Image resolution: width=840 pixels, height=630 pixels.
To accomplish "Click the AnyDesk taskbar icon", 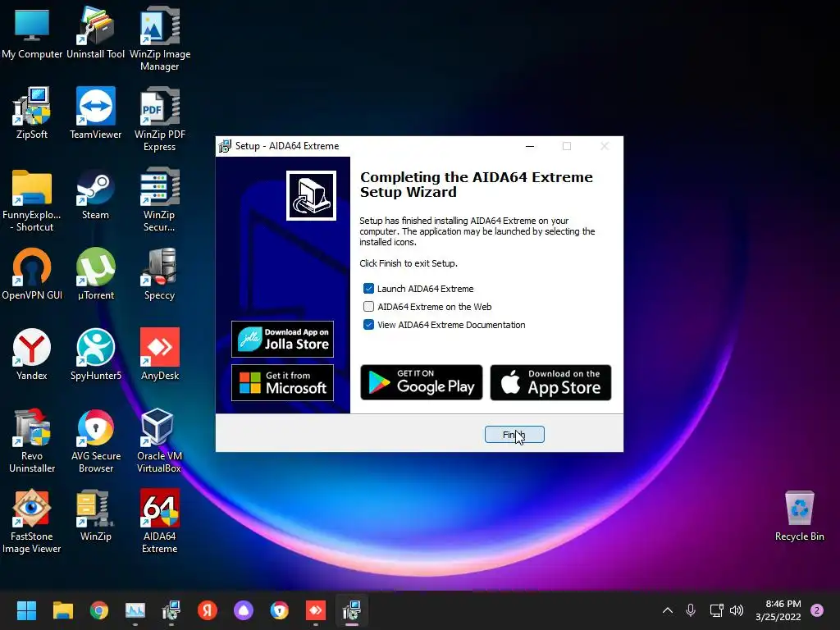I will 316,610.
